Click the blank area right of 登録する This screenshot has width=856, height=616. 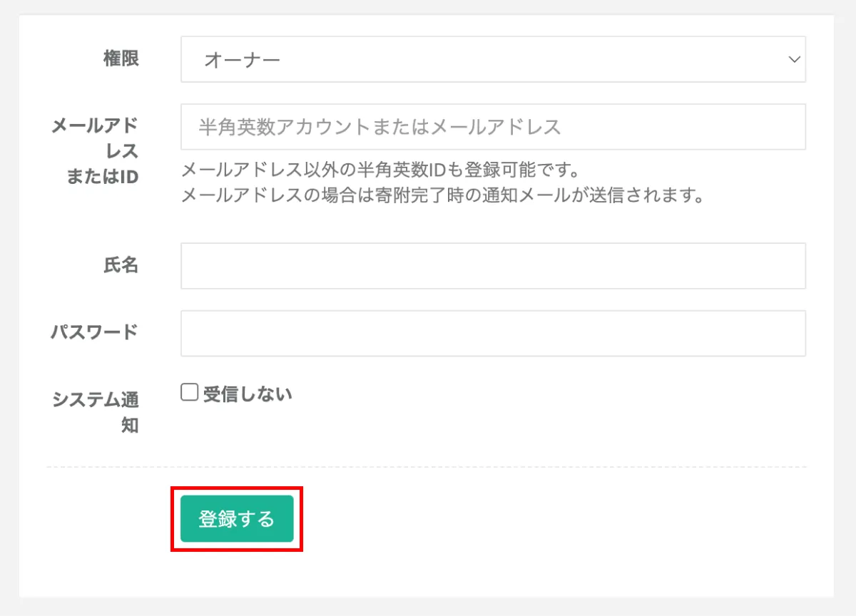pyautogui.click(x=556, y=519)
